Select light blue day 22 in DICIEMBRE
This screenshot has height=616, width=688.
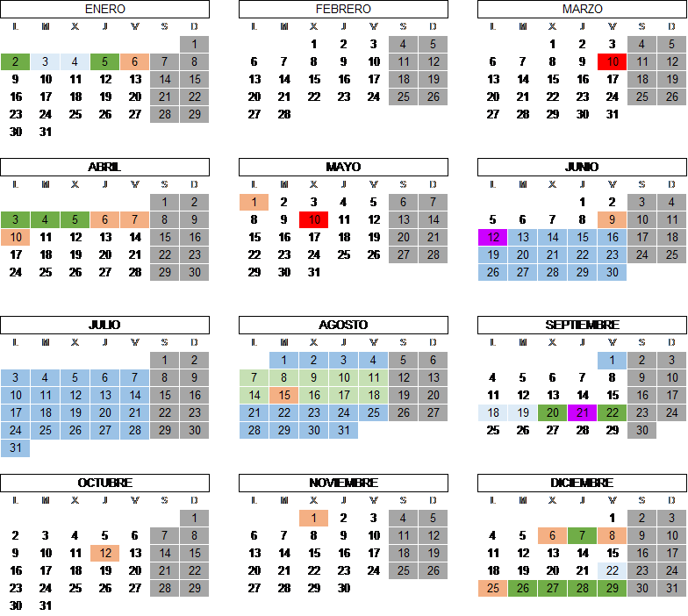tap(613, 570)
